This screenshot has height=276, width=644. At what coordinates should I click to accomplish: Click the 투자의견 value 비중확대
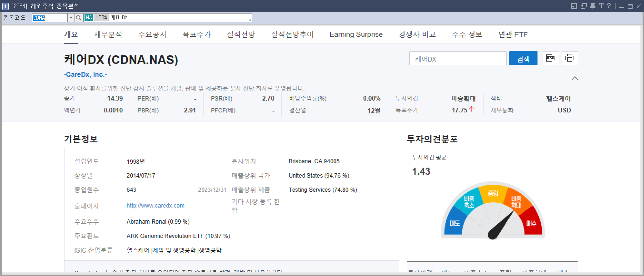[463, 98]
